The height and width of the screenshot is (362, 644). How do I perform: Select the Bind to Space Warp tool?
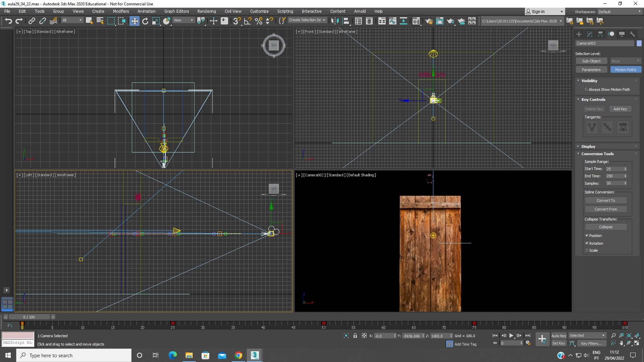tap(53, 21)
